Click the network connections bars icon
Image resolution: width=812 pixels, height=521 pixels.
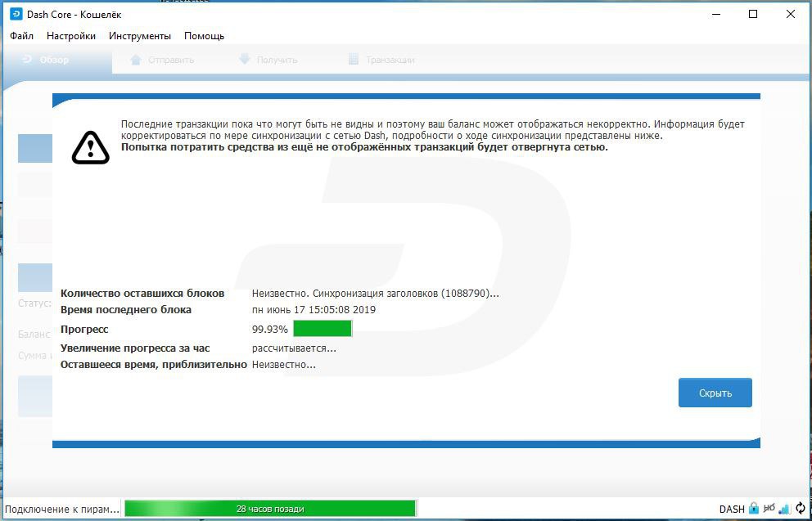(785, 509)
